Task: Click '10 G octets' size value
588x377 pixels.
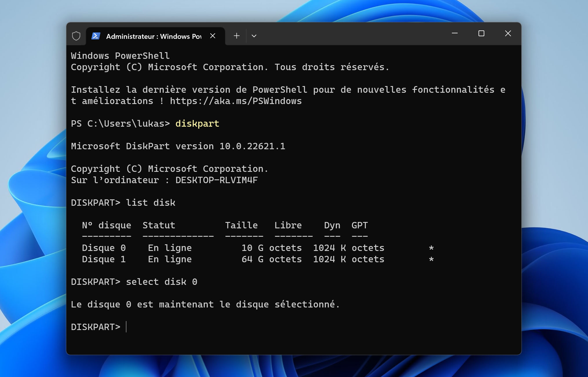Action: (x=272, y=248)
